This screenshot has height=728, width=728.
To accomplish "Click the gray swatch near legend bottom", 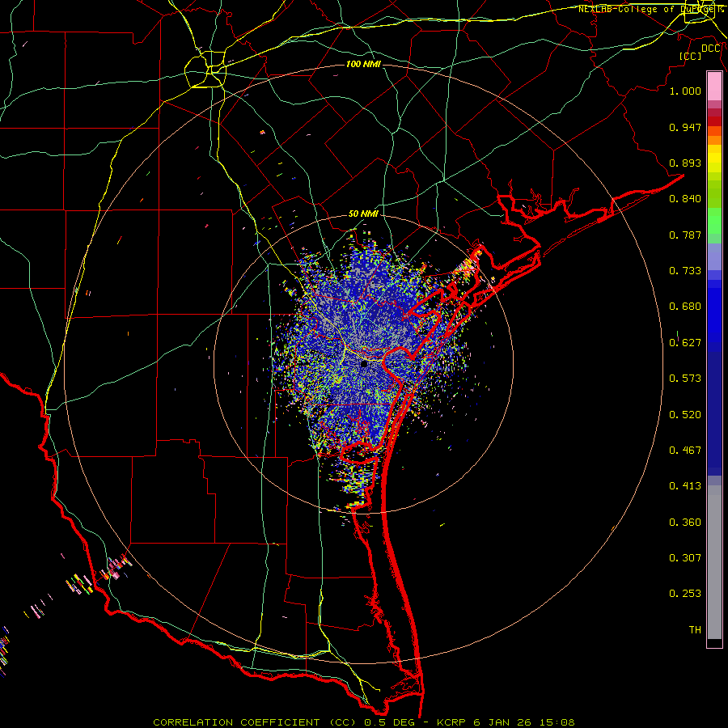I will 714,562.
